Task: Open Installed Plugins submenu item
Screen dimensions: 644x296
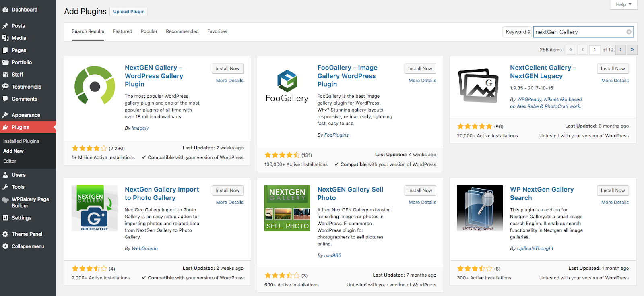Action: [x=21, y=141]
